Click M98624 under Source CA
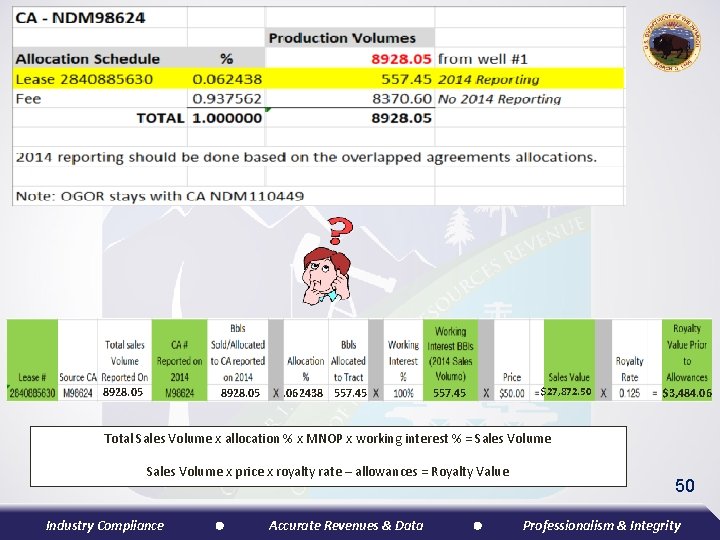The height and width of the screenshot is (540, 720). (78, 393)
